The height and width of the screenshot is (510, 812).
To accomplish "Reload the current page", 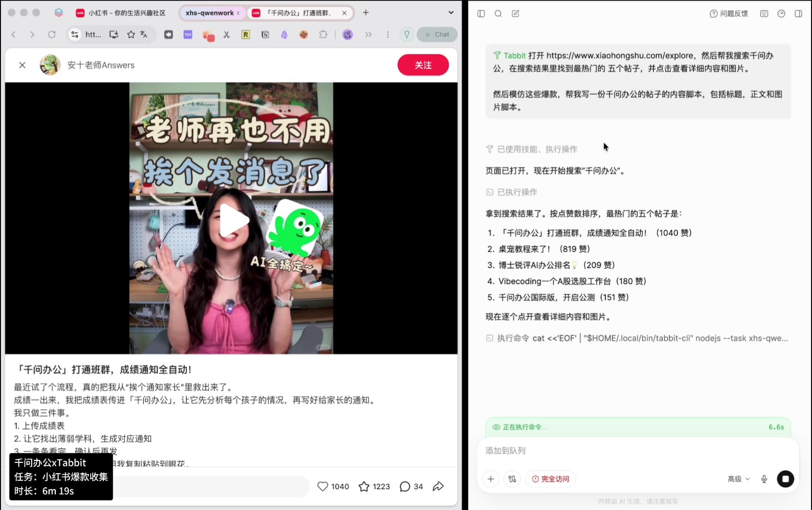I will [x=52, y=34].
